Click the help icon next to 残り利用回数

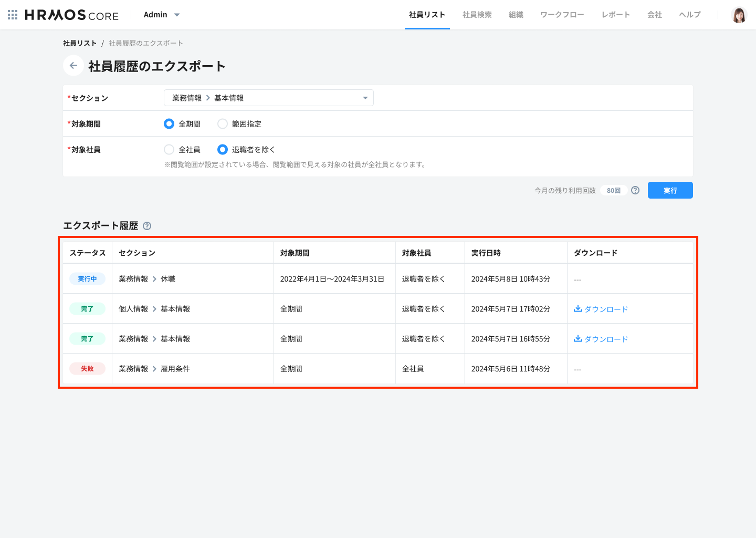635,190
